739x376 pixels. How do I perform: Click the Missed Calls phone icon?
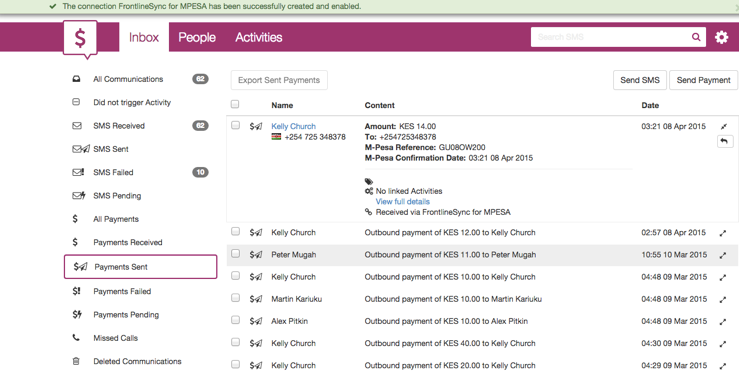[76, 337]
